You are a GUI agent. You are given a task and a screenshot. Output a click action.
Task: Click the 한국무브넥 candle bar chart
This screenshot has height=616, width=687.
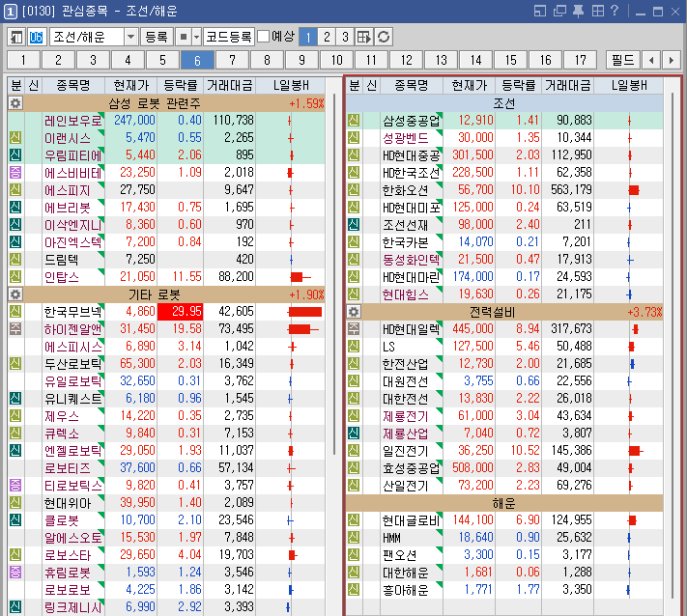tap(304, 312)
